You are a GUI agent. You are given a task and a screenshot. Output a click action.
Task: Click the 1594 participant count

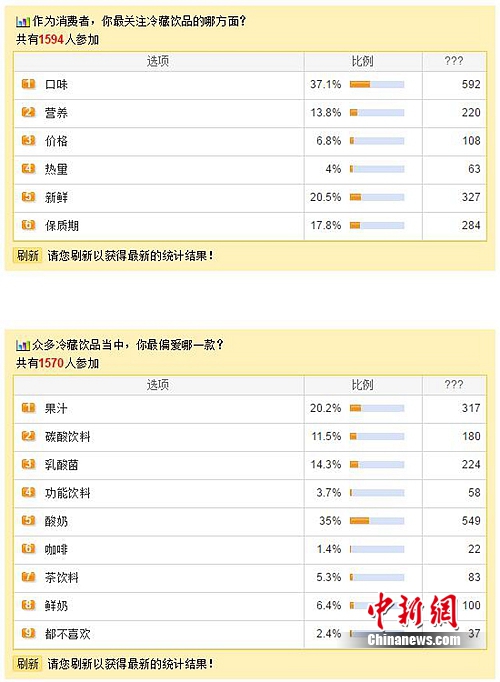(51, 40)
